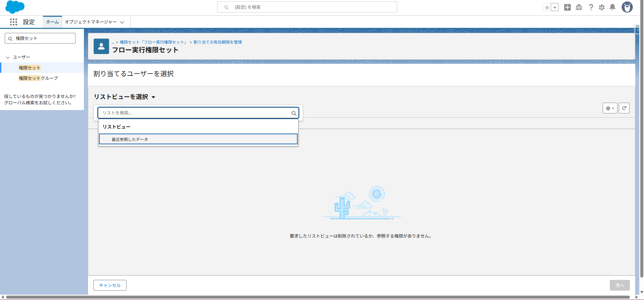
Task: Open the App Launcher grid icon
Action: 13,22
